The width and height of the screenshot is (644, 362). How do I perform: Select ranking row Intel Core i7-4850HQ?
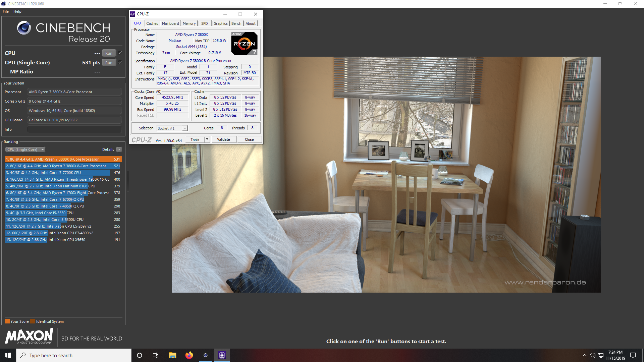click(63, 206)
